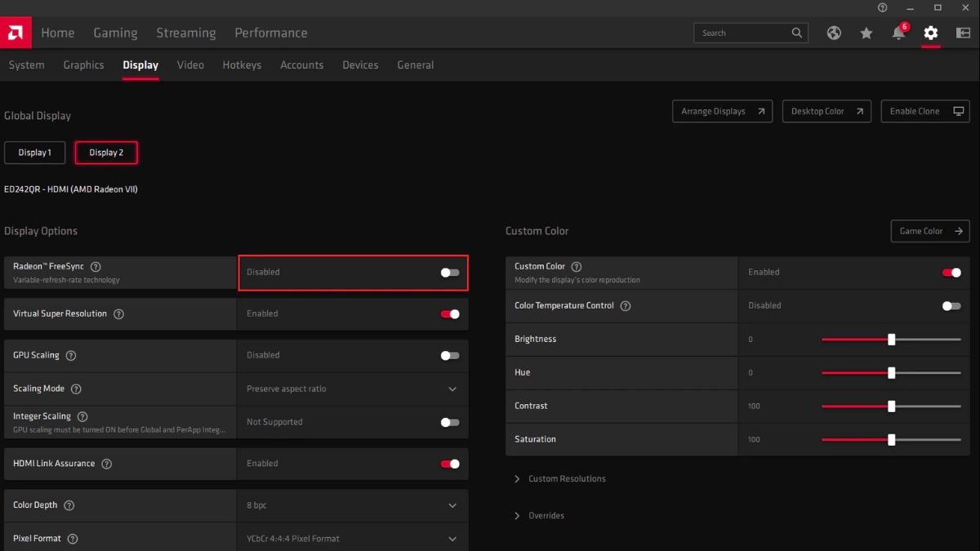Image resolution: width=980 pixels, height=551 pixels.
Task: Show help for HDMI Link Assurance
Action: point(106,464)
